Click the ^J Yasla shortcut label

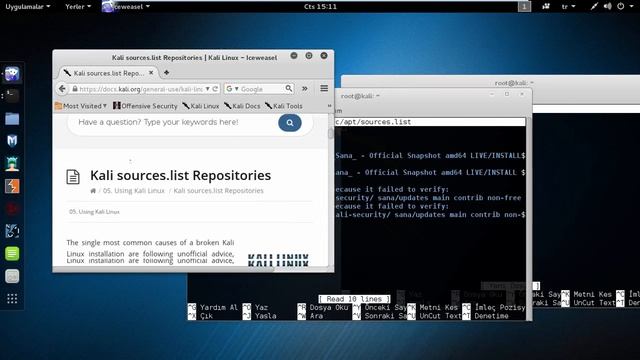pos(260,316)
